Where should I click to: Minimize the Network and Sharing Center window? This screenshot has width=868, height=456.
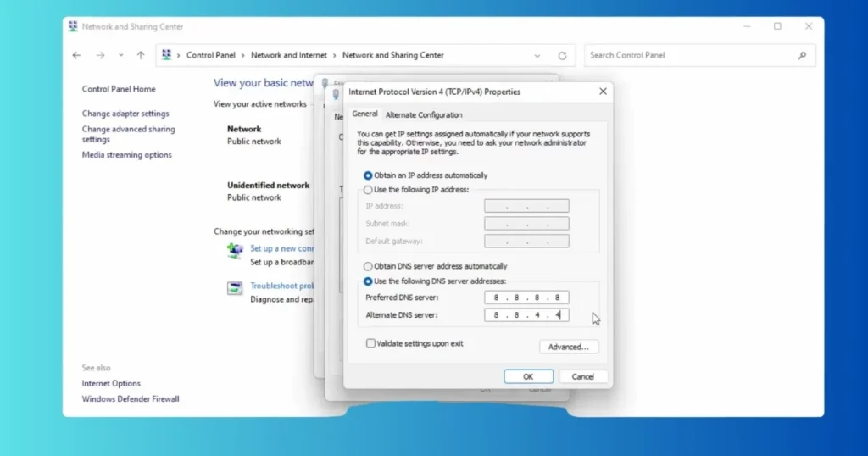(747, 26)
